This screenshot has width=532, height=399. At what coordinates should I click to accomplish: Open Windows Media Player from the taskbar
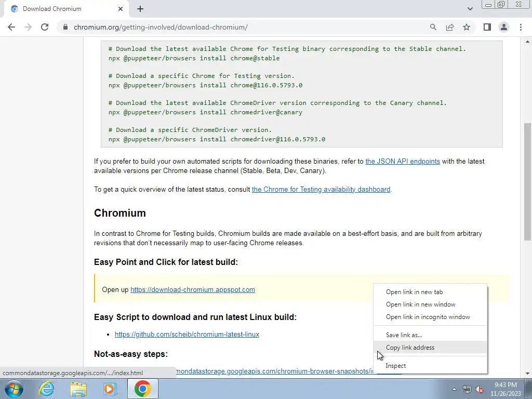tap(110, 389)
